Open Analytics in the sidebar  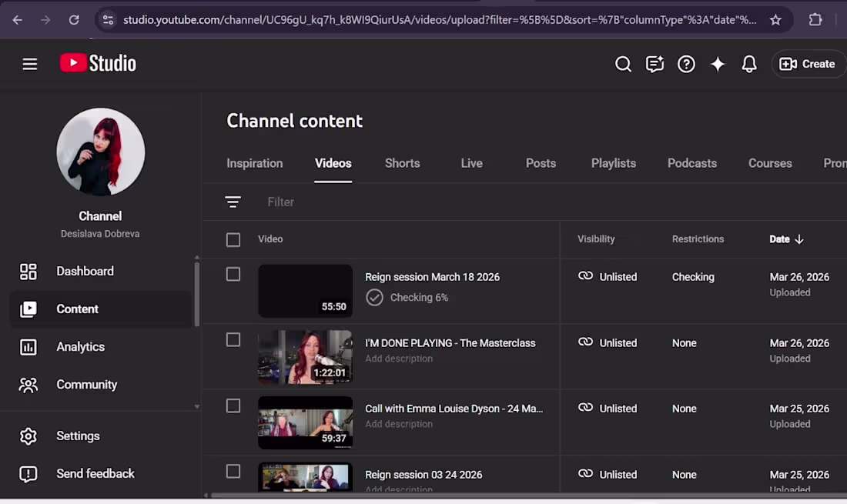(x=100, y=346)
